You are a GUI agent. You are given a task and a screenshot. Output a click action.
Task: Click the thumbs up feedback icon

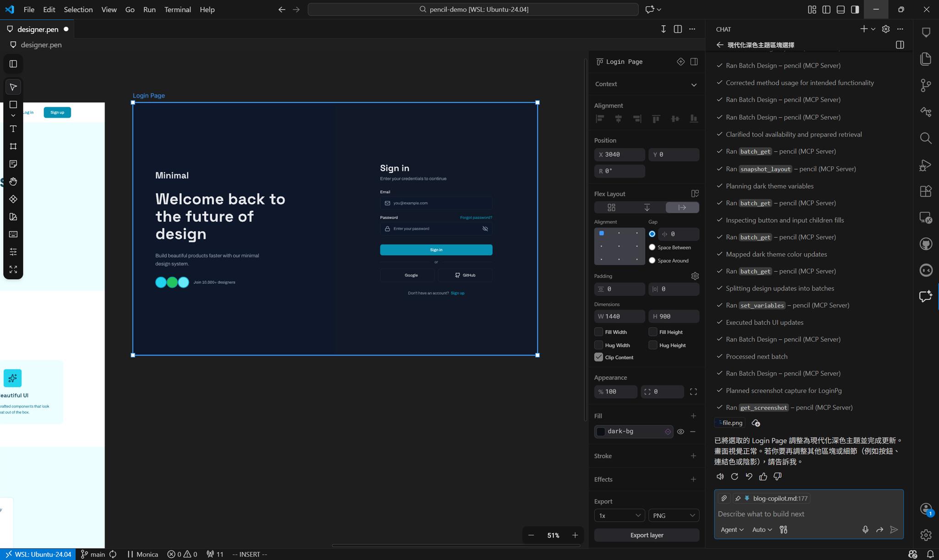tap(763, 477)
